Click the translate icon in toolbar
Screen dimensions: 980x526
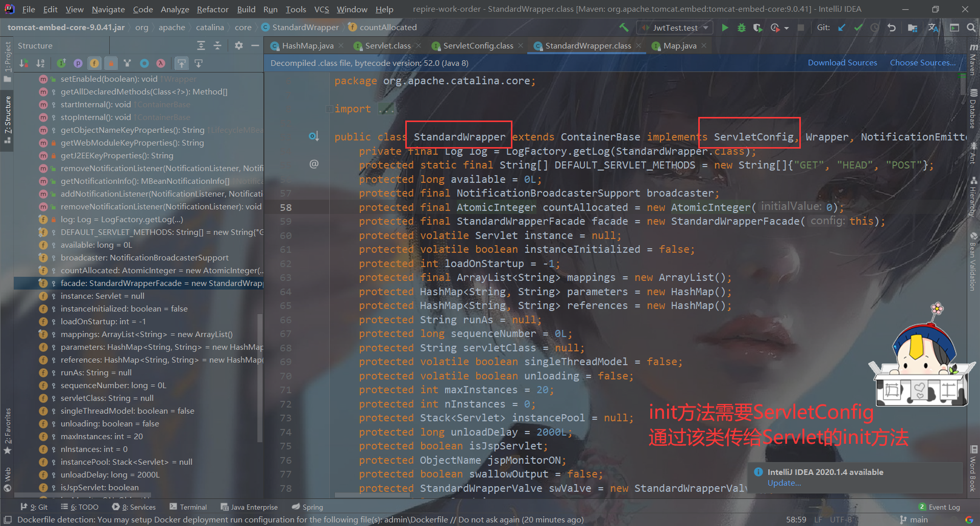coord(934,28)
